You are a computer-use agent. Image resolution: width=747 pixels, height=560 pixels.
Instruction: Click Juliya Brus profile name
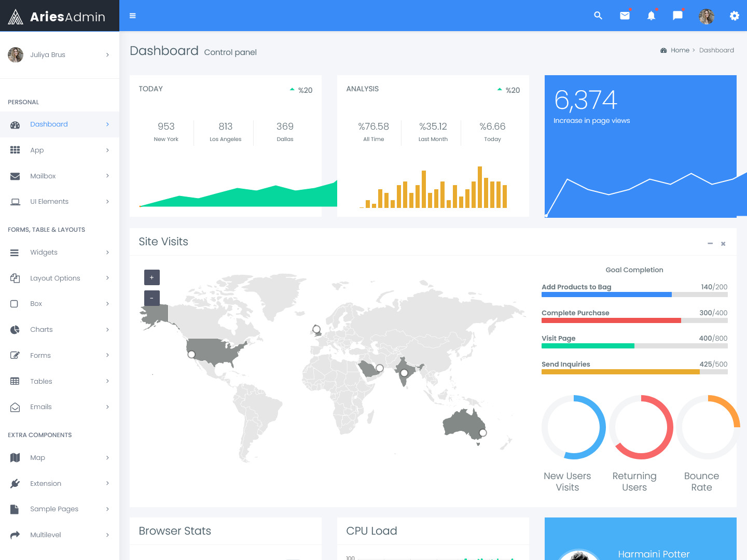coord(48,54)
